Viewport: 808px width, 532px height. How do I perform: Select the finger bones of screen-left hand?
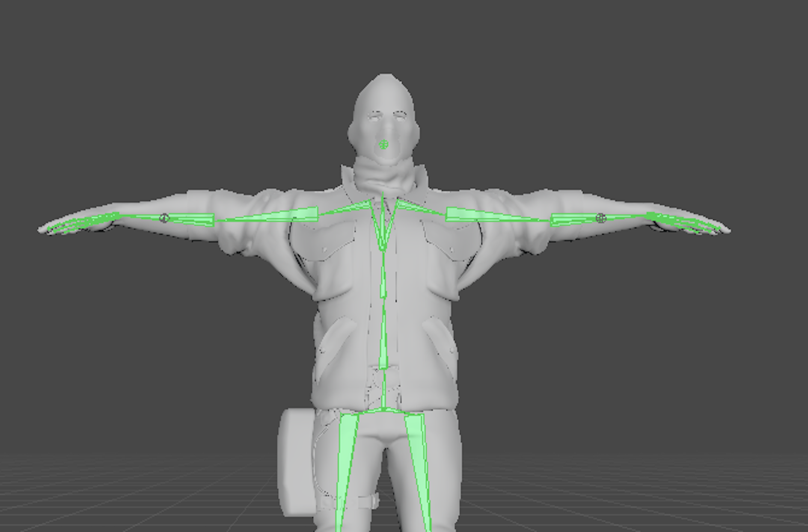81,223
